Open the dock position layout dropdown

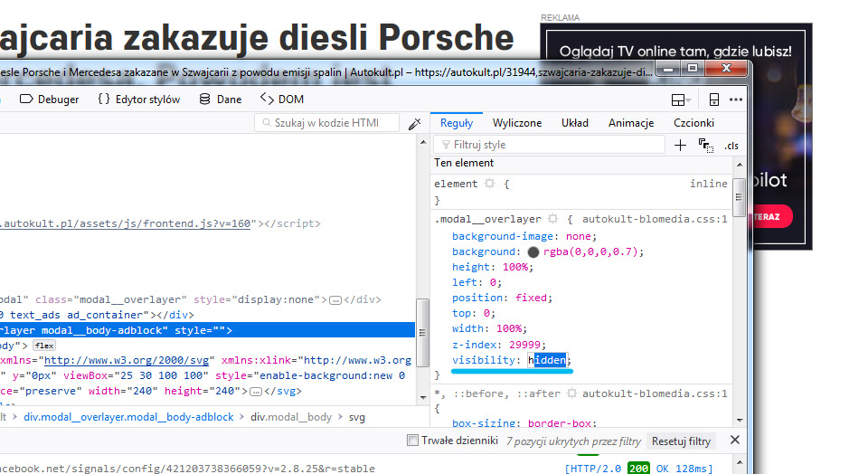(680, 100)
